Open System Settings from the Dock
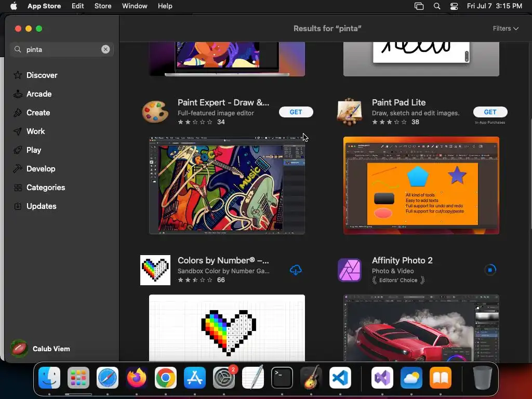Screen dimensions: 532x399 pyautogui.click(x=224, y=378)
